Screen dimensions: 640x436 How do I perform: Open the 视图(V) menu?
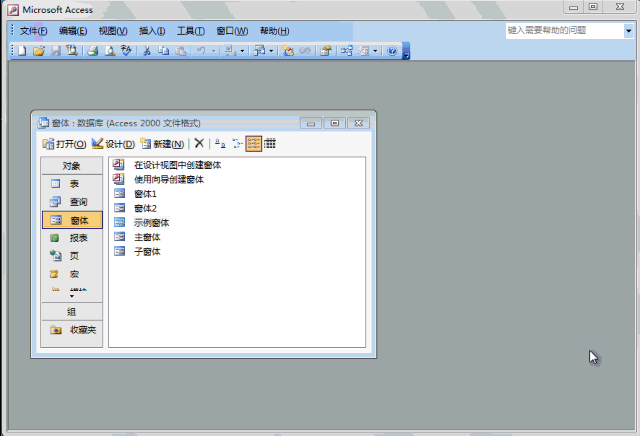(113, 31)
